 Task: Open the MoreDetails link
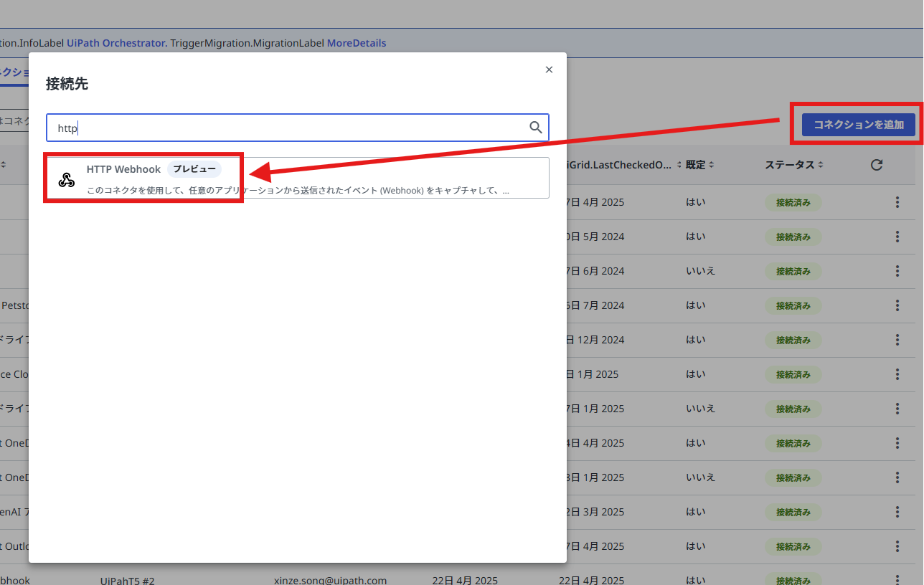point(357,43)
